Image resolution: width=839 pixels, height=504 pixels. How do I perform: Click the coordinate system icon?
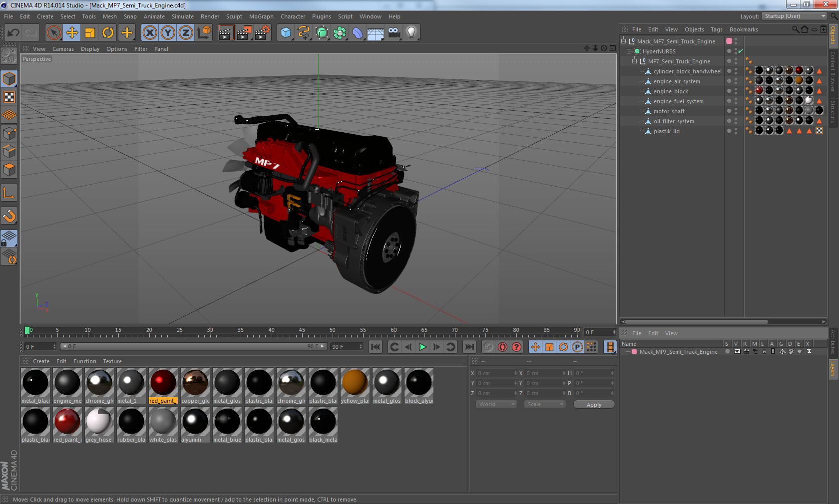coord(204,33)
